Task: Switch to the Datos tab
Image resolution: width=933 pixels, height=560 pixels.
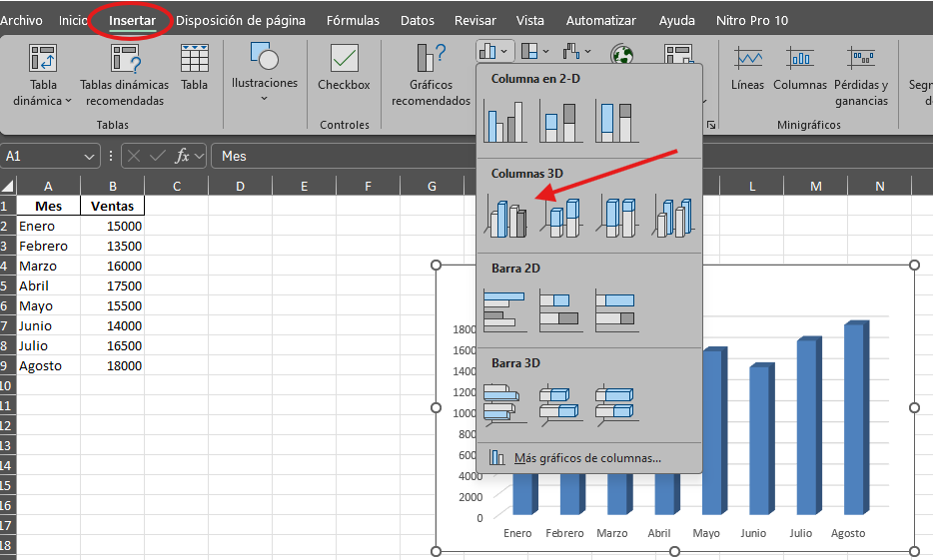Action: tap(418, 20)
